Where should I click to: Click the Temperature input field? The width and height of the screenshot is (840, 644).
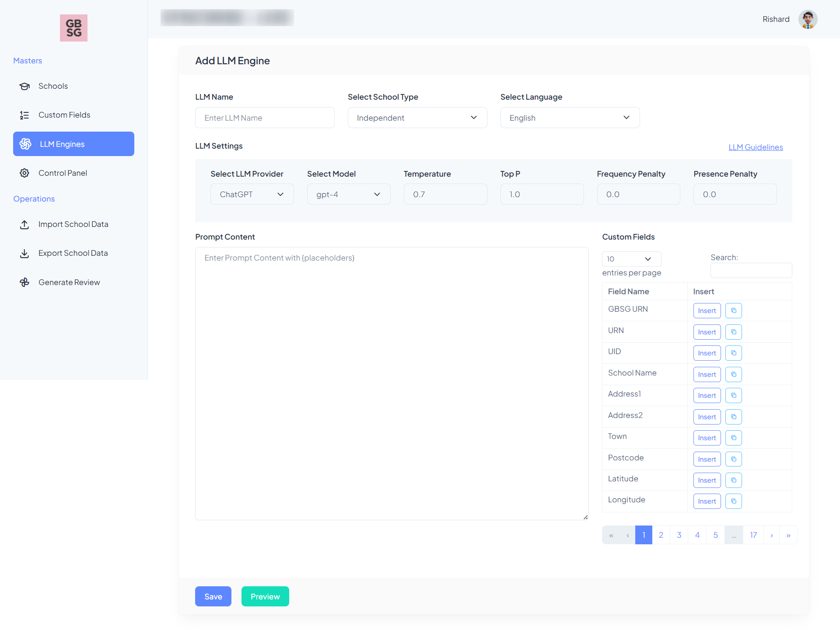click(x=445, y=194)
